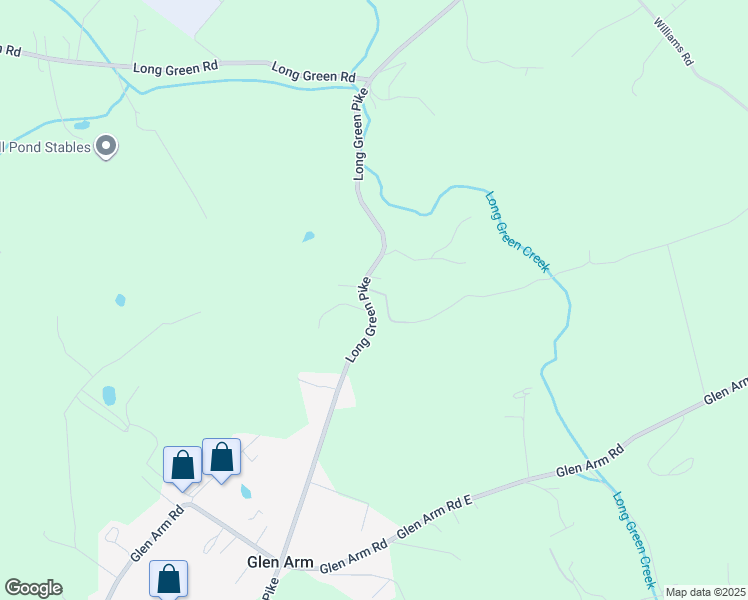Viewport: 748px width, 600px height.
Task: Click the Glen Arm Rd label near creek
Action: point(590,460)
